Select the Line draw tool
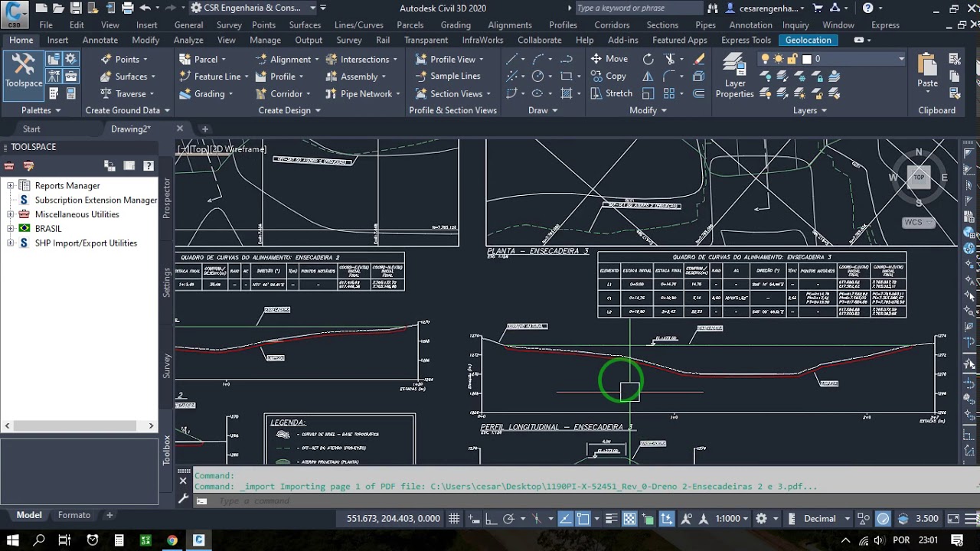Image resolution: width=980 pixels, height=551 pixels. (511, 59)
